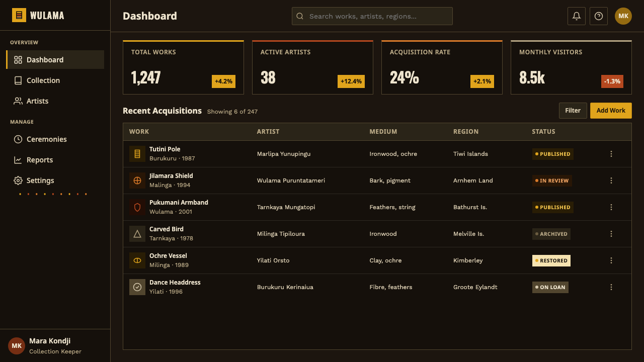Open the Ceremonies page
The image size is (644, 362).
click(x=55, y=139)
